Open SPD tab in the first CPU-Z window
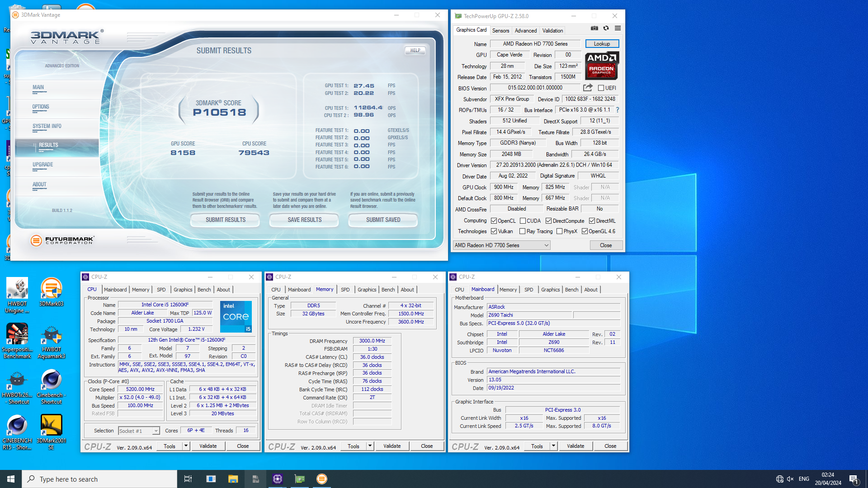 click(161, 290)
